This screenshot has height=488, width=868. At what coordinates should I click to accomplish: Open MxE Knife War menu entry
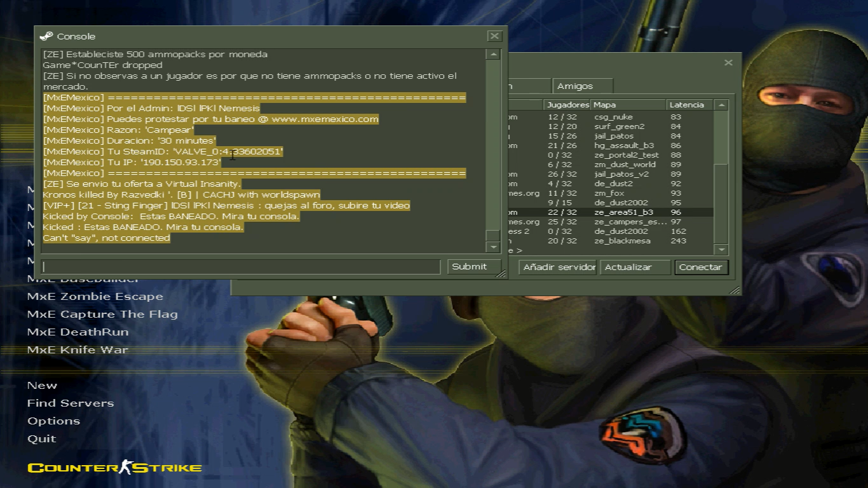(x=78, y=350)
